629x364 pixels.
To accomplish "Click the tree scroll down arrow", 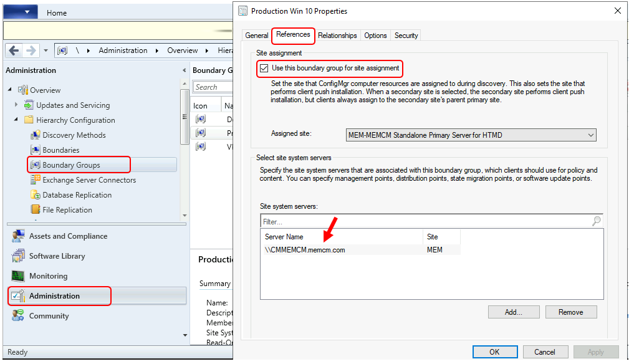I will click(185, 215).
